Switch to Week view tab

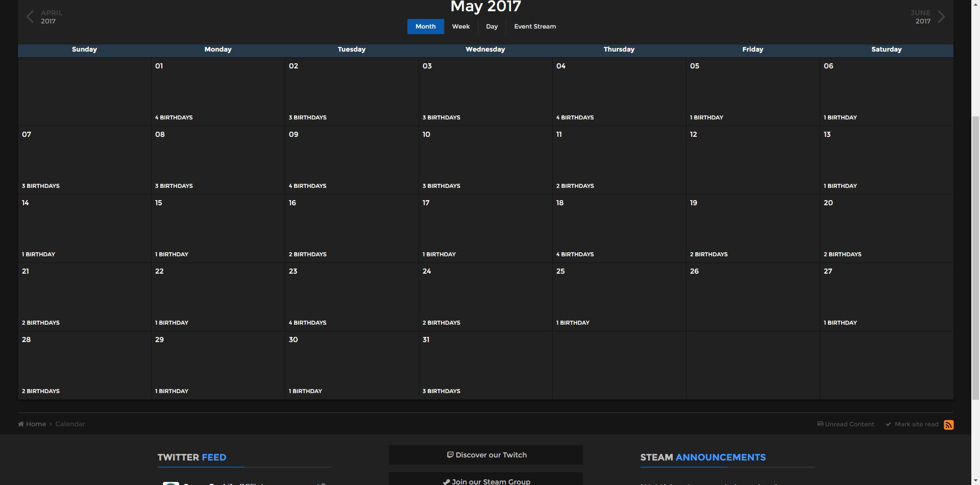pos(460,27)
